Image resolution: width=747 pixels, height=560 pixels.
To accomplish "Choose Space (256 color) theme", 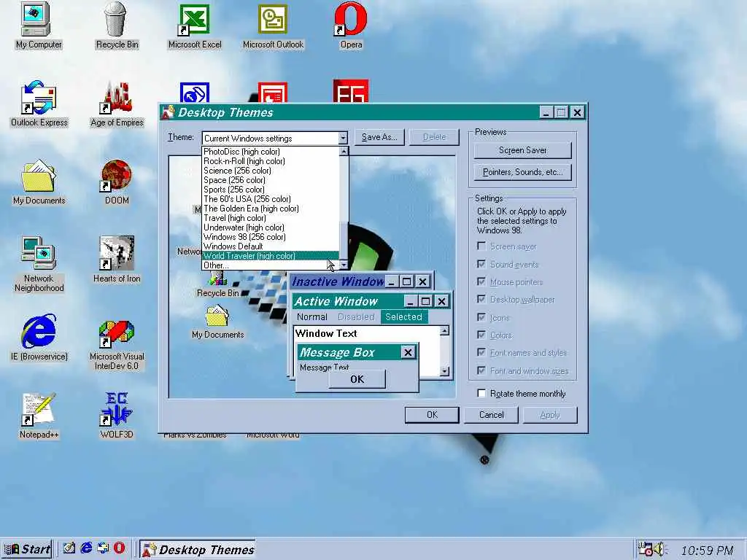I will click(270, 180).
